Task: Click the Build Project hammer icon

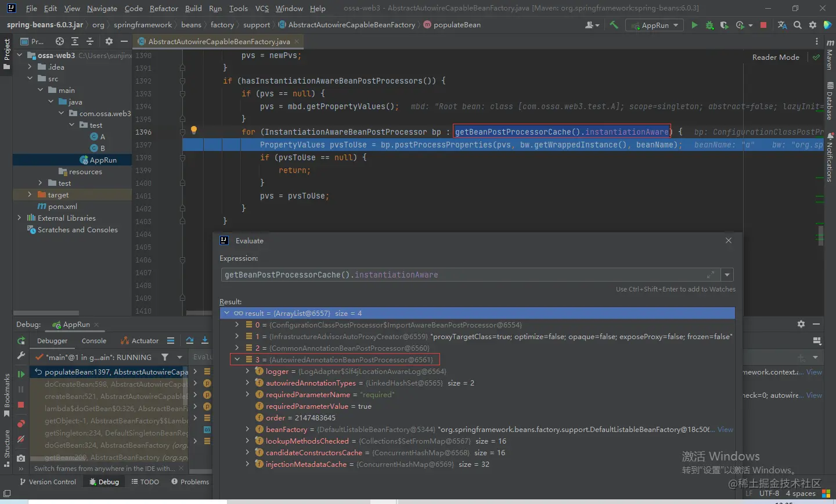Action: click(x=614, y=25)
